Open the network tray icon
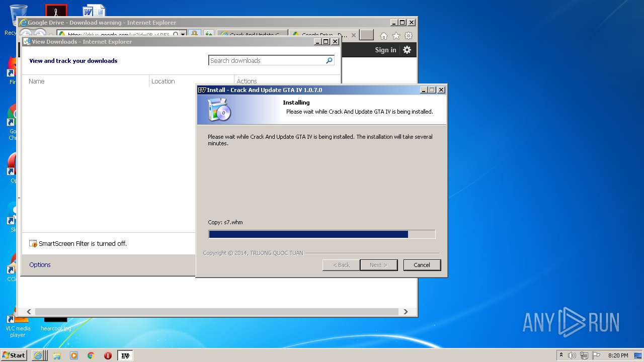 (584, 355)
